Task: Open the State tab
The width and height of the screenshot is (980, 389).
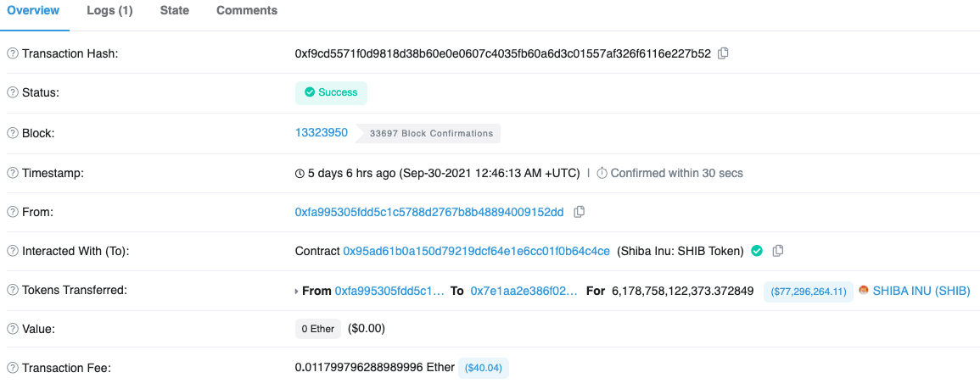Action: tap(175, 11)
